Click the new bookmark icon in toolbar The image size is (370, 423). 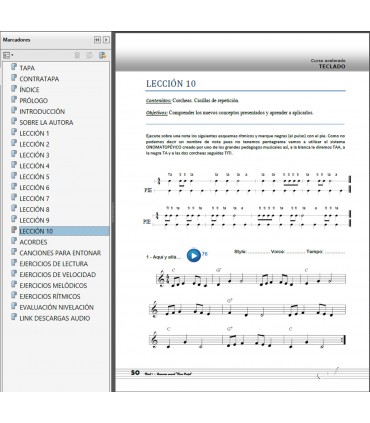point(89,55)
